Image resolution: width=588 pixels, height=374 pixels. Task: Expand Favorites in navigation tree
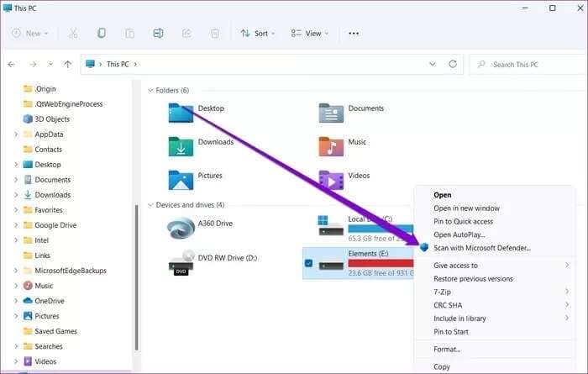coord(16,210)
